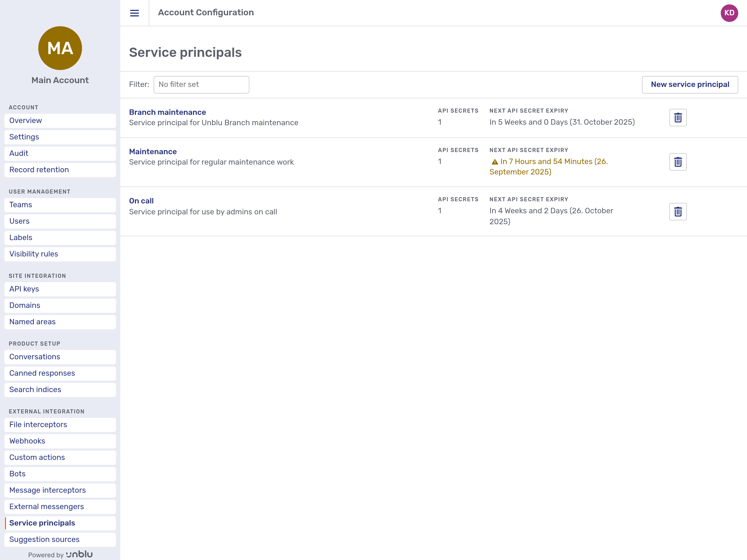
Task: Click the MA Main Account avatar
Action: [x=60, y=48]
